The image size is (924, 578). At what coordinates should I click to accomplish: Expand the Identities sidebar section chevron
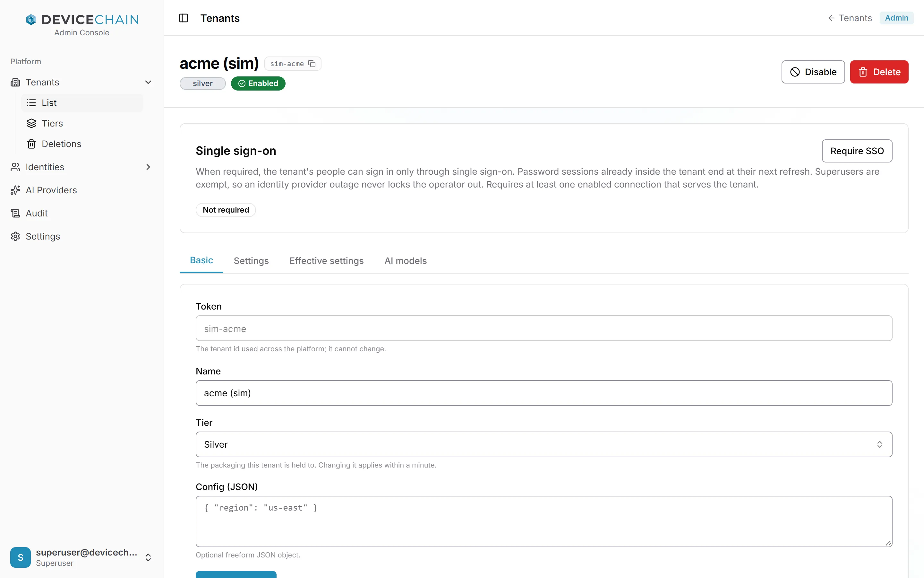coord(148,167)
